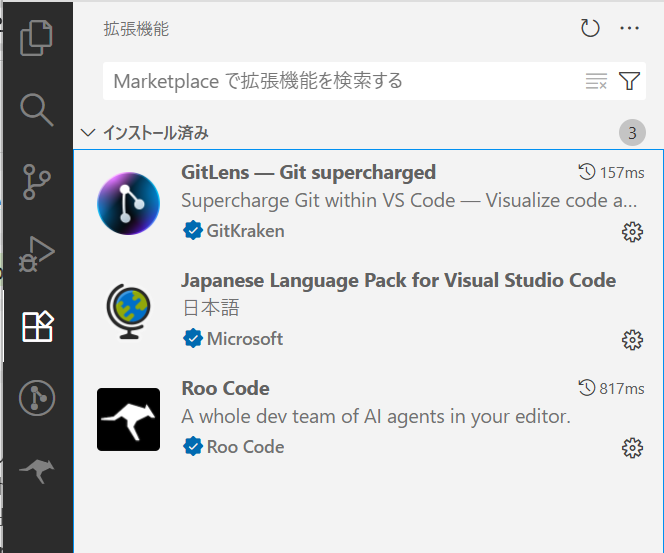Open the extensions panel more actions menu
Screen dimensions: 664x553
click(629, 28)
